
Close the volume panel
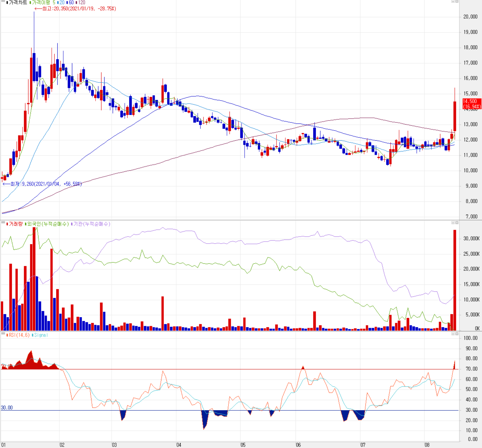click(457, 223)
